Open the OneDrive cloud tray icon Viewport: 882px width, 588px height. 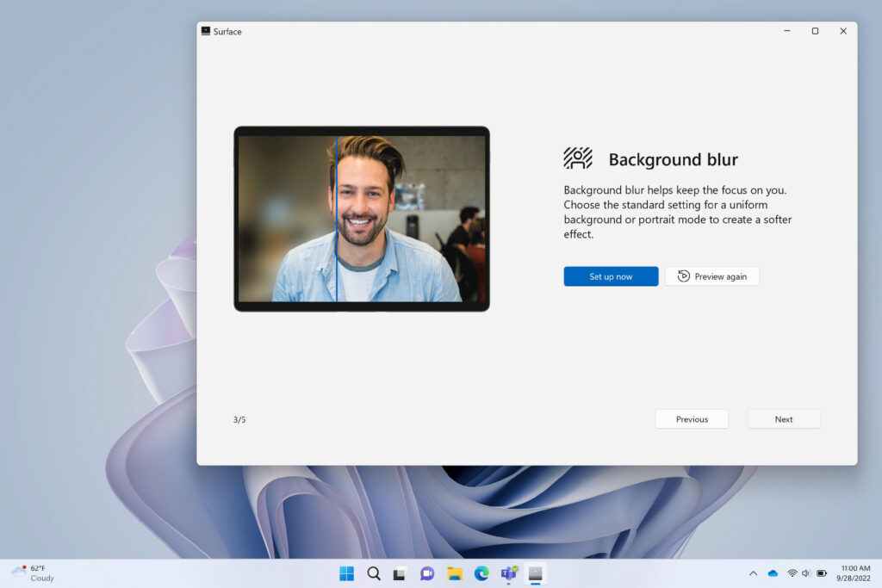coord(773,573)
